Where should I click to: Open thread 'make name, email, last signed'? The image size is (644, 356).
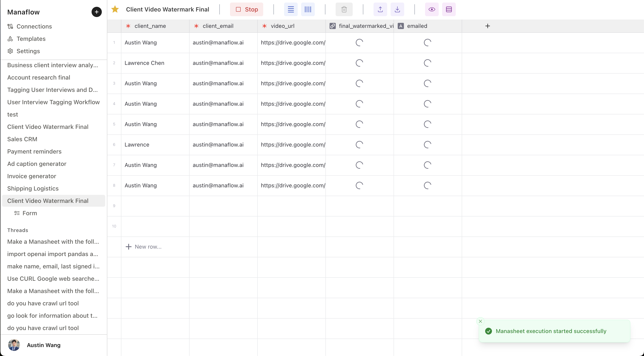tap(53, 266)
